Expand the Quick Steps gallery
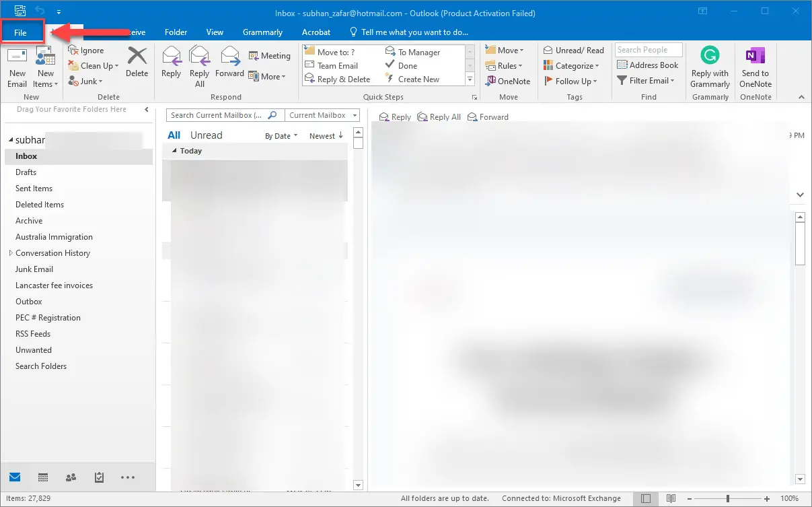 pyautogui.click(x=470, y=80)
